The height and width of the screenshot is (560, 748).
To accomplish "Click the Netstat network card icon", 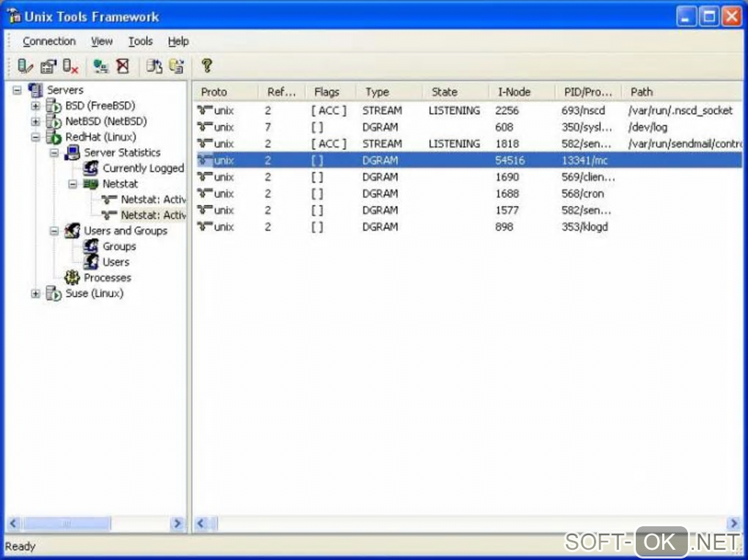I will pyautogui.click(x=91, y=184).
